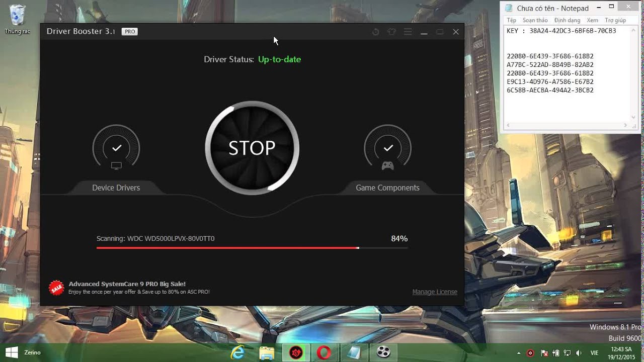This screenshot has height=362, width=644.
Task: Open the volume speaker tray icon
Action: 579,353
